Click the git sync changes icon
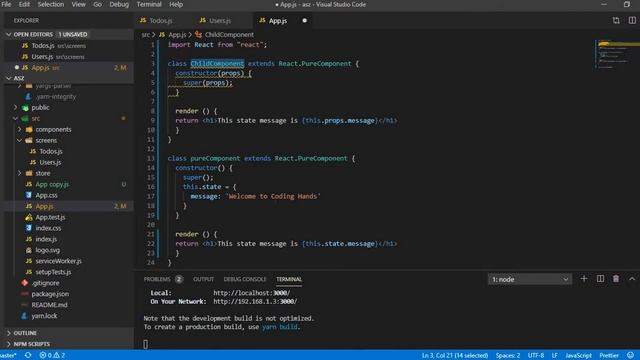Viewport: 640px width, 360px height. tap(28, 356)
